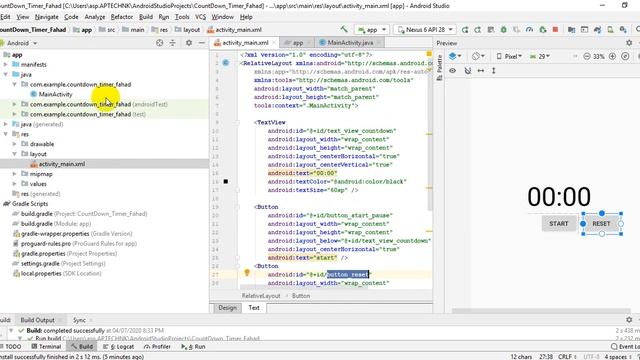
Task: Click the vertical expand arrows icon
Action: pyautogui.click(x=493, y=71)
